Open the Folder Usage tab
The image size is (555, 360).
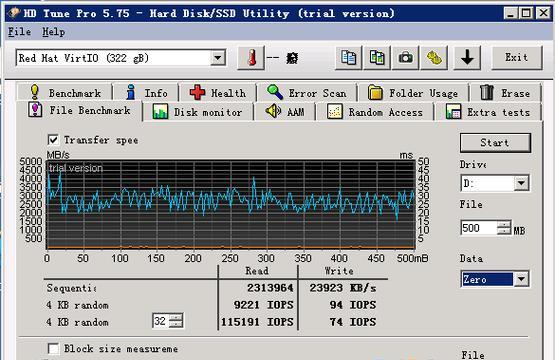[413, 93]
